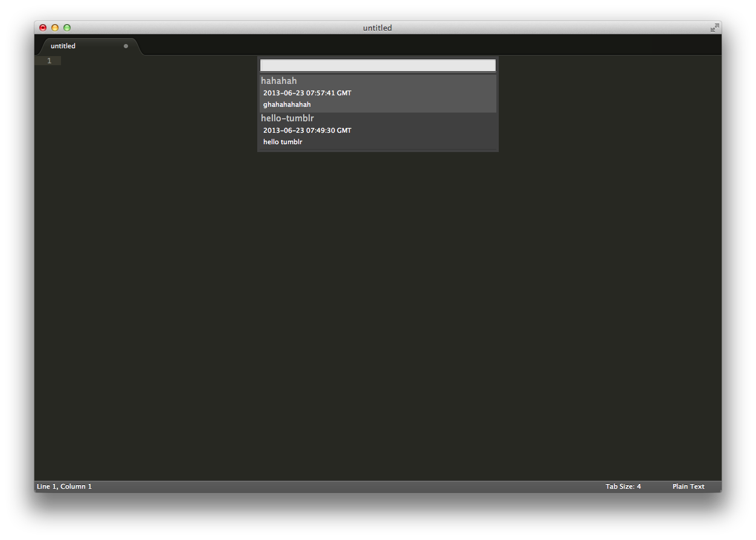Click the quick panel search input field
This screenshot has height=540, width=756.
(377, 65)
